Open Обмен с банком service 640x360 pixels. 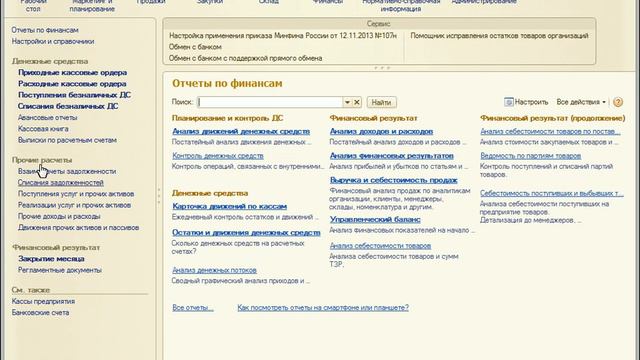195,47
